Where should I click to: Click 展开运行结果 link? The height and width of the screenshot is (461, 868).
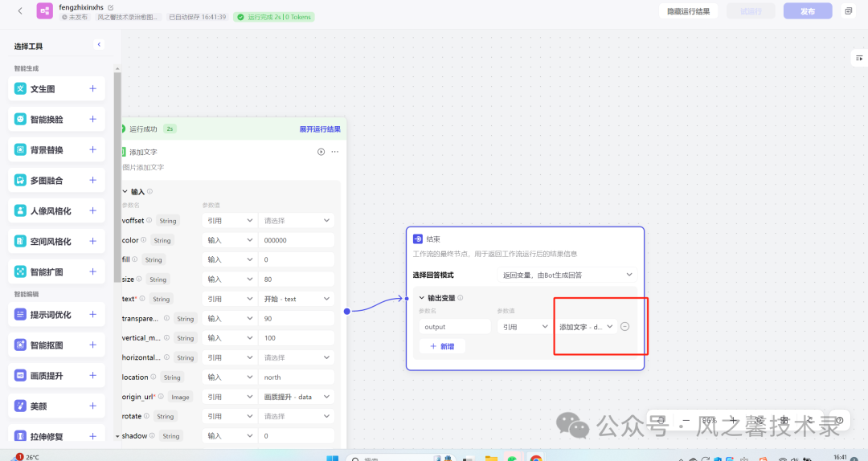tap(320, 129)
